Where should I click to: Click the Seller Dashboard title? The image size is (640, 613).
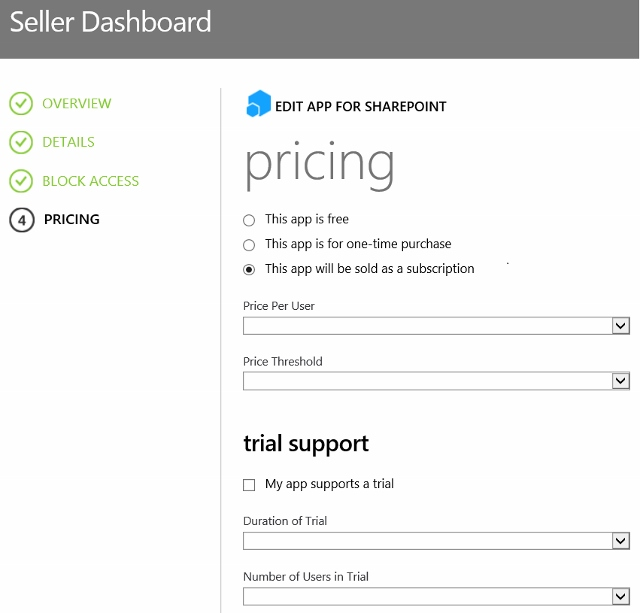pos(110,22)
